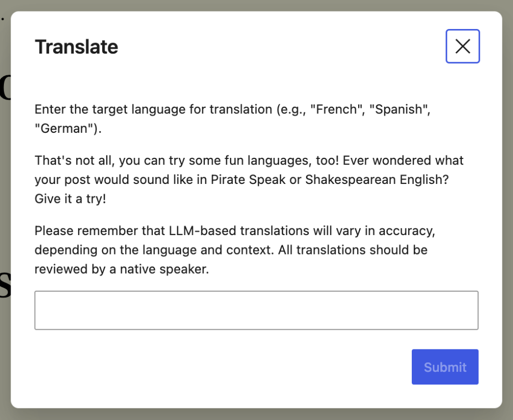
Task: Select the X mark opposite the Translate heading
Action: pyautogui.click(x=462, y=46)
